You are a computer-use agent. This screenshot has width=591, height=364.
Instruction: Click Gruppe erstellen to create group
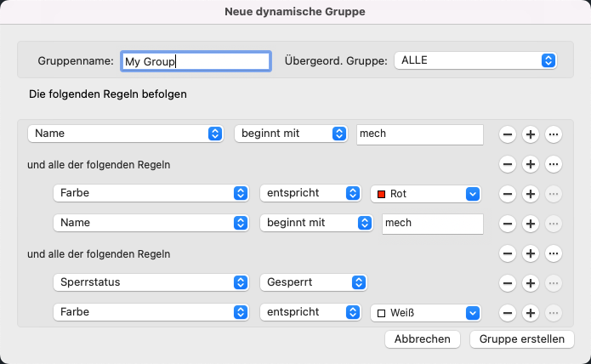click(x=521, y=339)
